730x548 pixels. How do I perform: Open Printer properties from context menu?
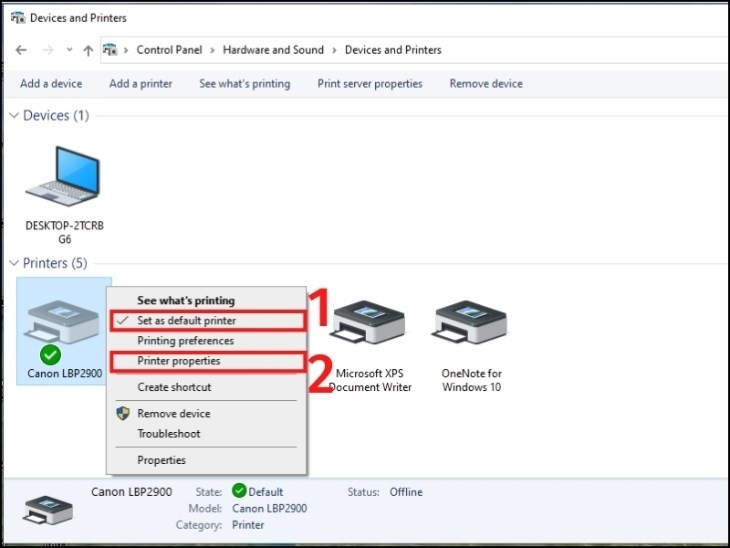coord(178,361)
